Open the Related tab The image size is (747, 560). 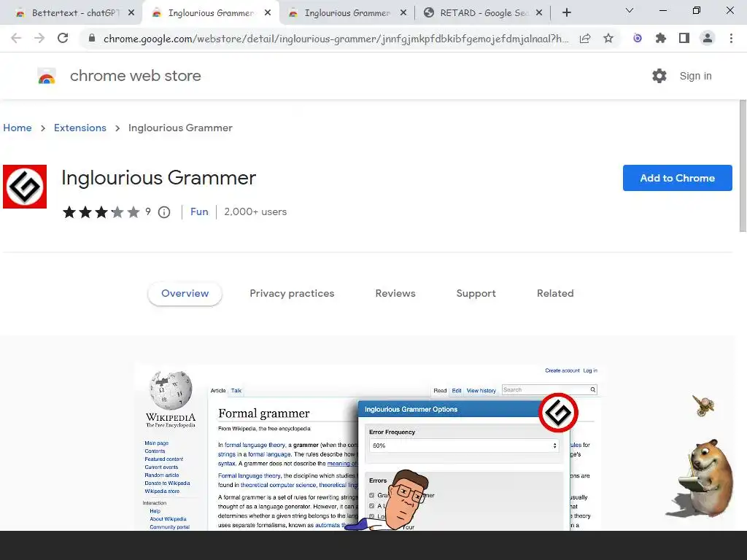555,293
